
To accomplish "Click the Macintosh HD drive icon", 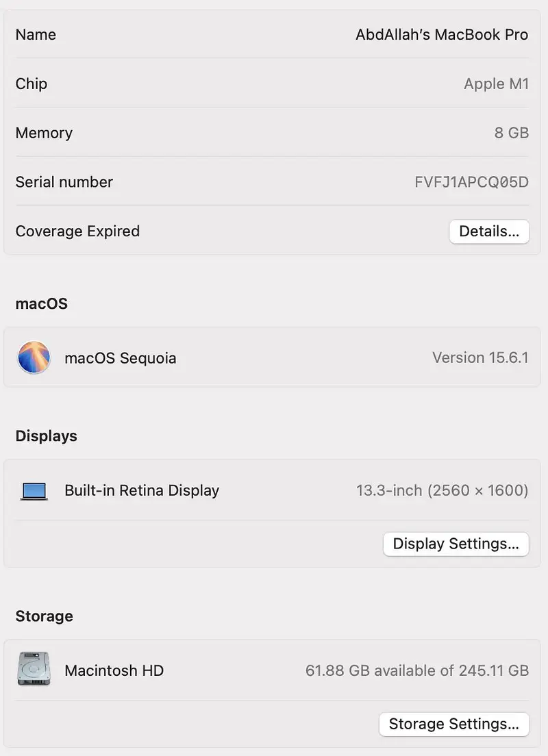I will 34,670.
